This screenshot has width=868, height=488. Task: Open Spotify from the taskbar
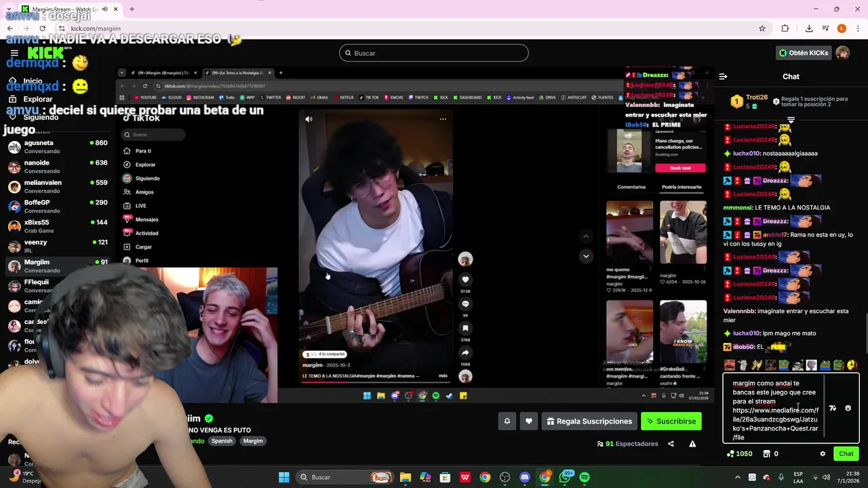(585, 477)
